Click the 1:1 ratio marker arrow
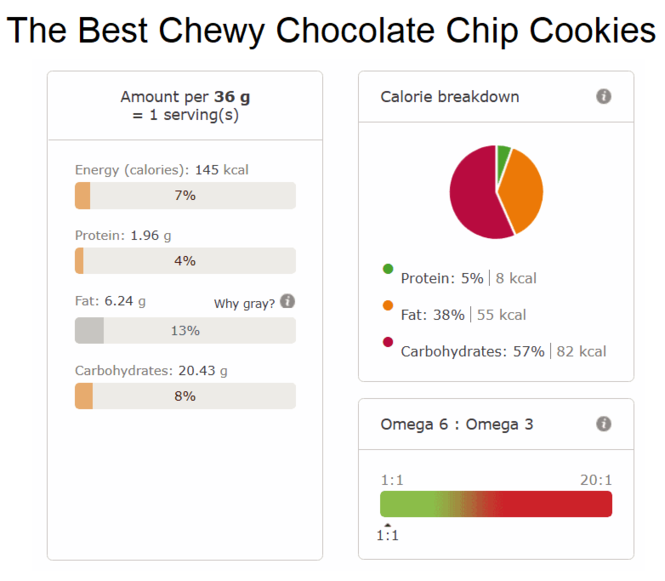 (x=387, y=525)
